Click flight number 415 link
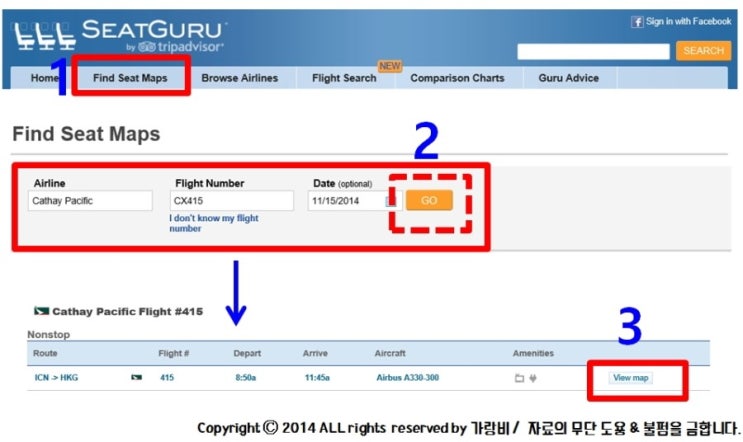The image size is (743, 442). (x=167, y=378)
